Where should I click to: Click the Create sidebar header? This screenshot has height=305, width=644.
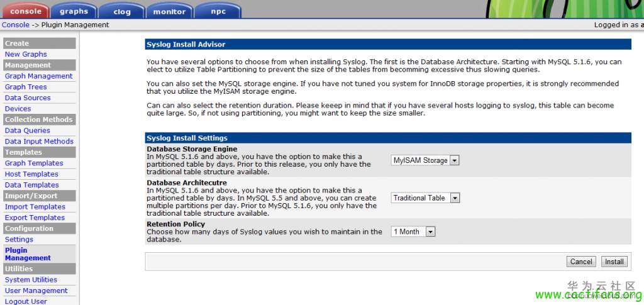pos(40,43)
